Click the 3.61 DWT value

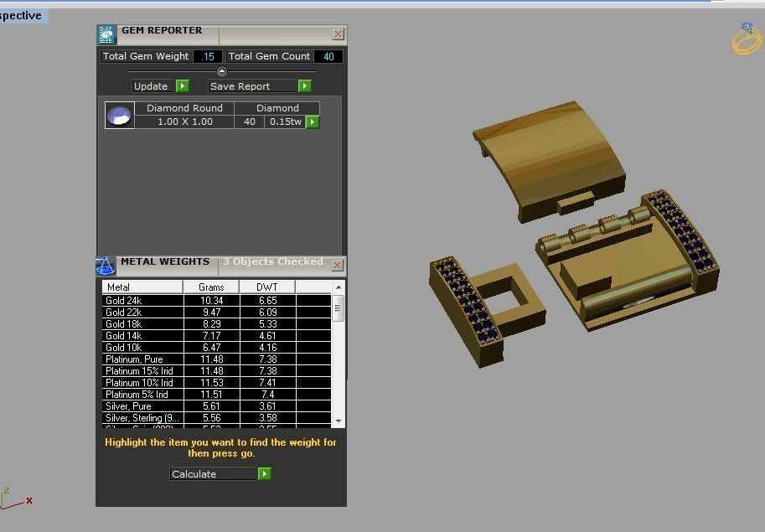268,405
